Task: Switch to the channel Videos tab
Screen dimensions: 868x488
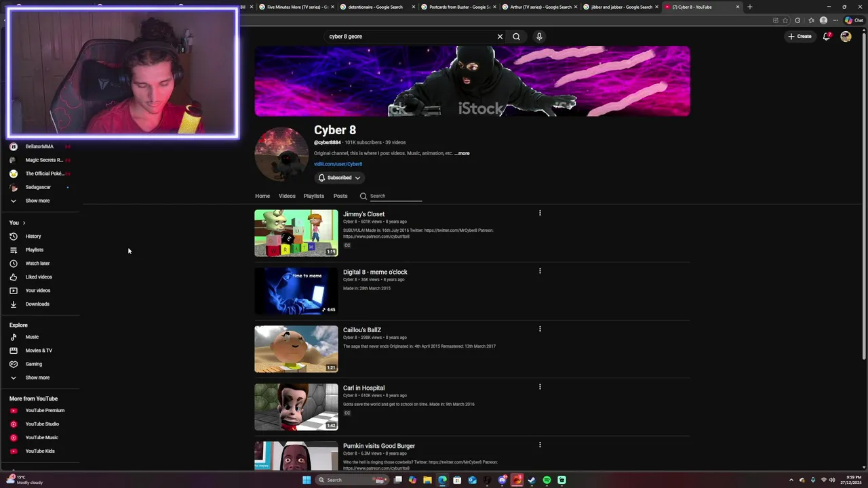Action: tap(287, 196)
